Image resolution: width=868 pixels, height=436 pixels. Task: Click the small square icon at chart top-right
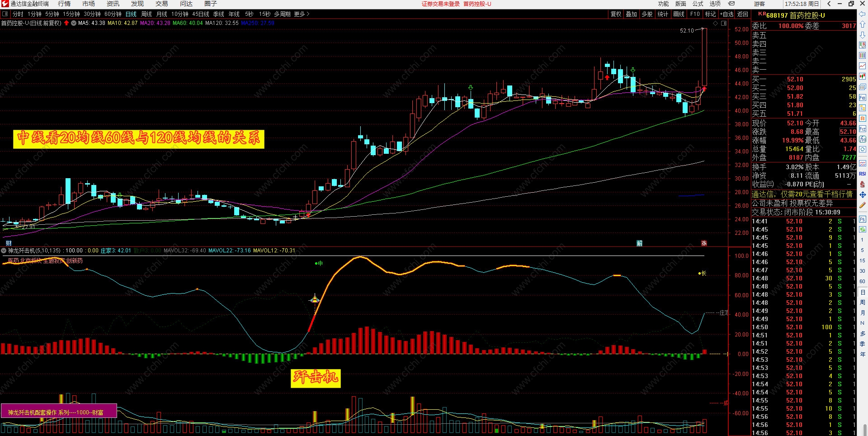[x=723, y=23]
